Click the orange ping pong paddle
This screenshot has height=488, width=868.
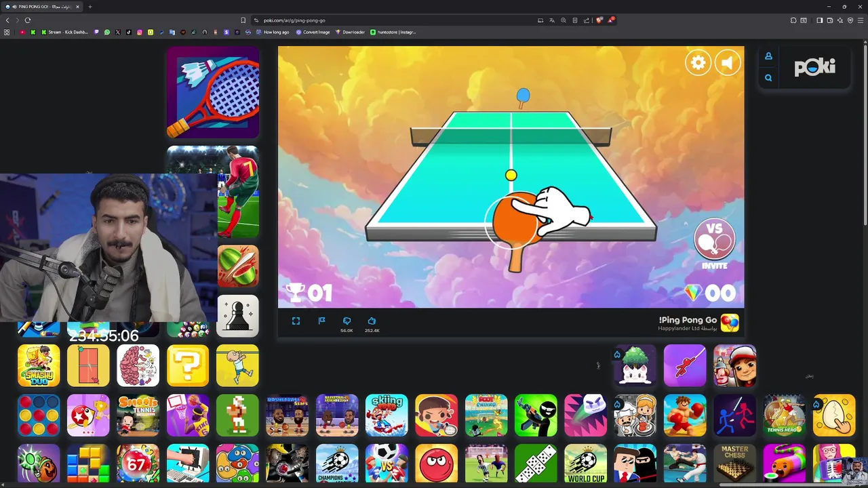pos(517,230)
